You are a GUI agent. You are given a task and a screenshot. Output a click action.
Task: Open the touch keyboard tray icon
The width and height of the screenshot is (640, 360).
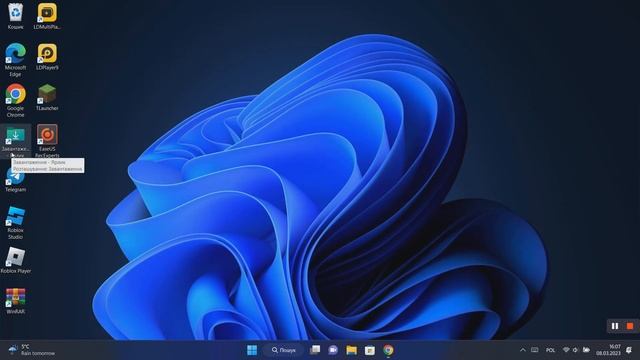tap(535, 350)
